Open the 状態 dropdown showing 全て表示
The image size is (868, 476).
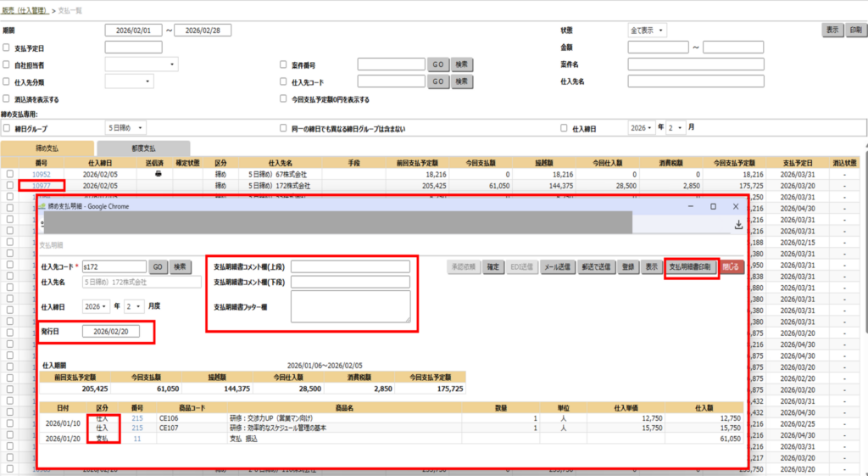(648, 31)
